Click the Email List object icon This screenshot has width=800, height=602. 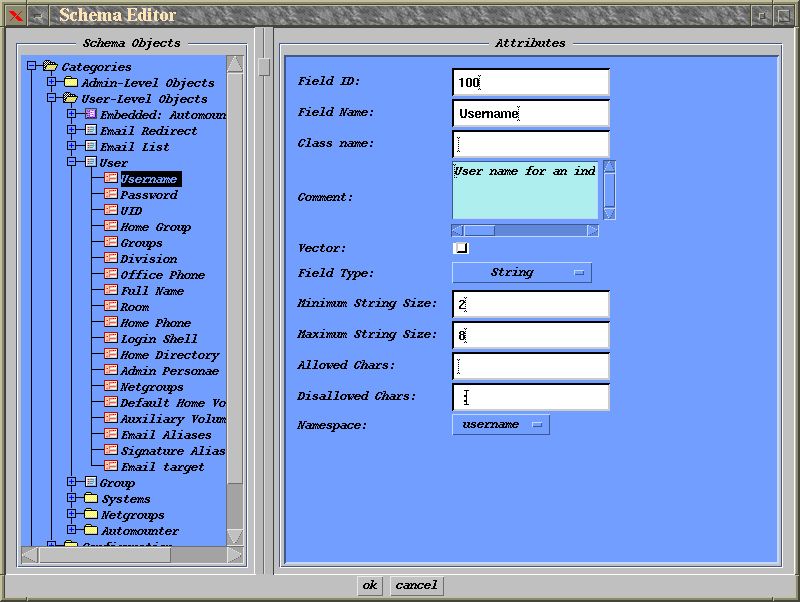tap(91, 146)
